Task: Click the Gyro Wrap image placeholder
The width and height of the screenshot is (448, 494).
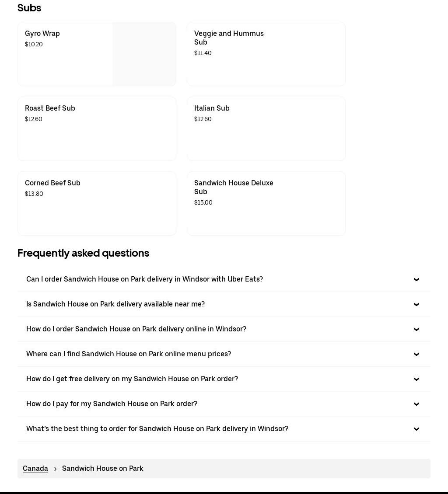Action: 144,54
